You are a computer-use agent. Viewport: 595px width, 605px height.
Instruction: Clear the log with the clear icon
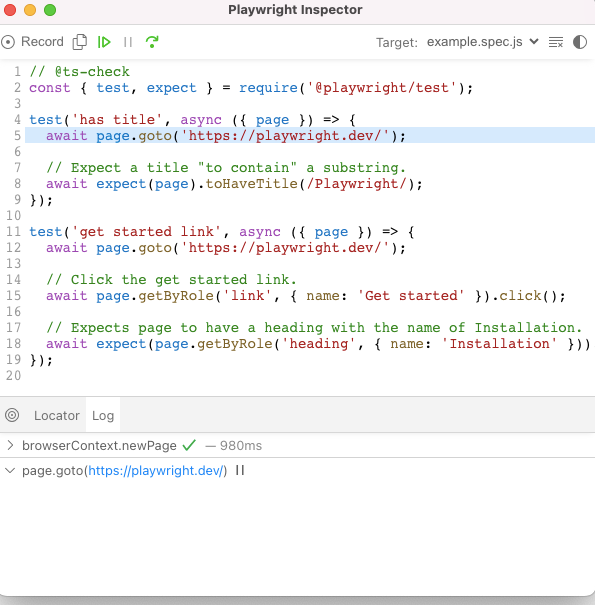tap(556, 42)
